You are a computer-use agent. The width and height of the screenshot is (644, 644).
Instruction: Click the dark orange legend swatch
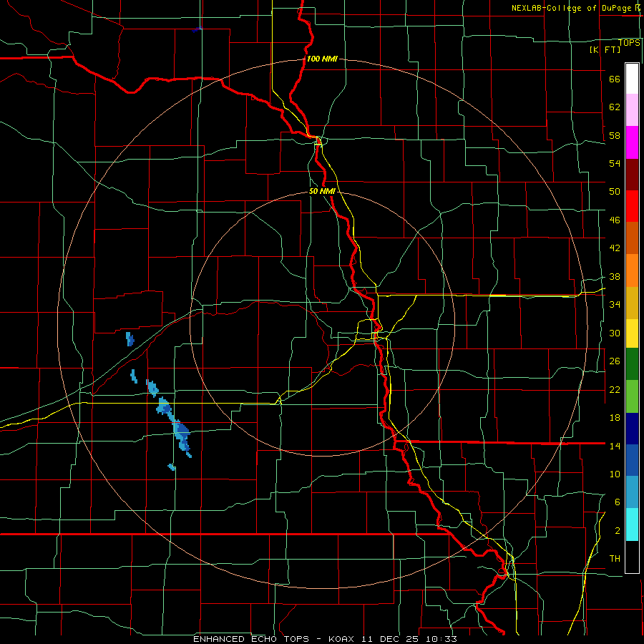(x=632, y=238)
